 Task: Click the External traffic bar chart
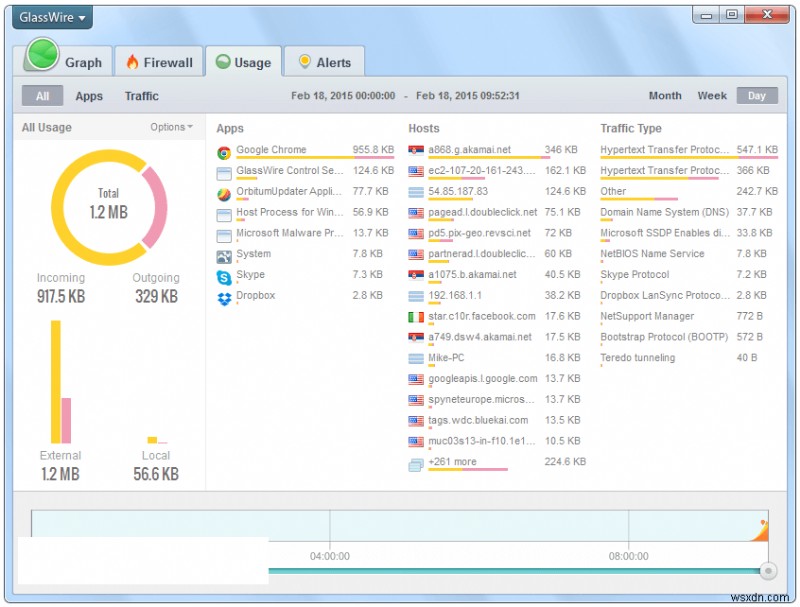(x=61, y=382)
